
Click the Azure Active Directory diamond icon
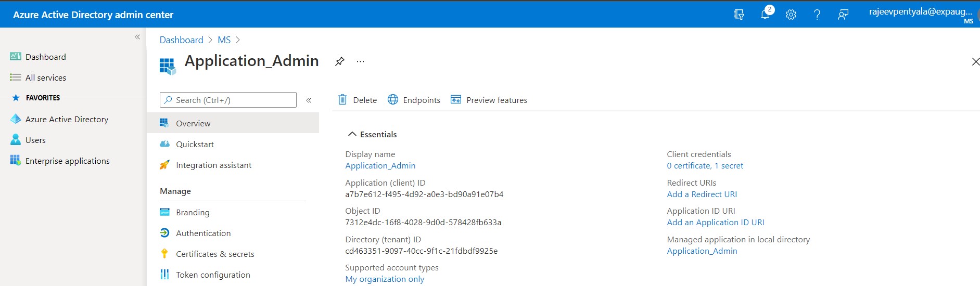[x=16, y=119]
